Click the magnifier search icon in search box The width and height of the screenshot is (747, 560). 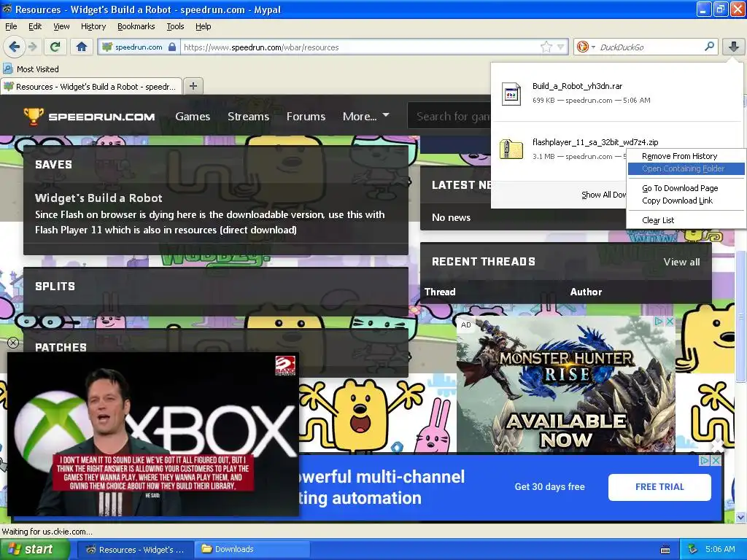(x=709, y=46)
